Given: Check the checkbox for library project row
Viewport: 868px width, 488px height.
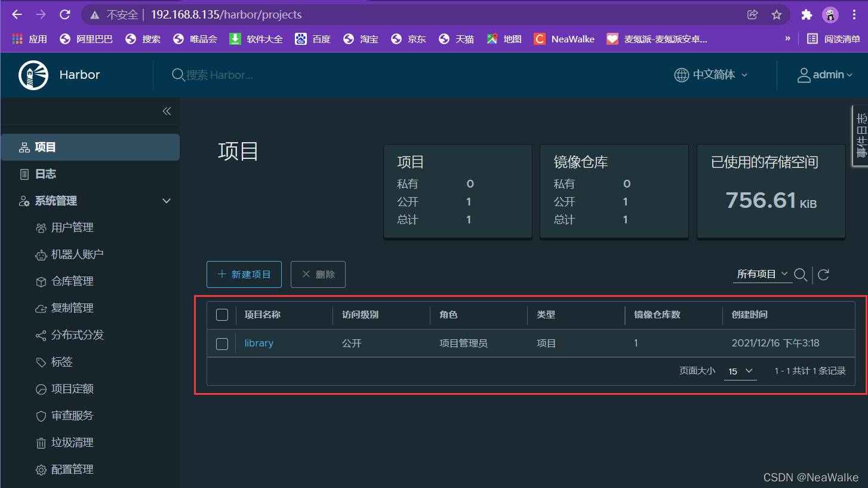Looking at the screenshot, I should (x=222, y=343).
